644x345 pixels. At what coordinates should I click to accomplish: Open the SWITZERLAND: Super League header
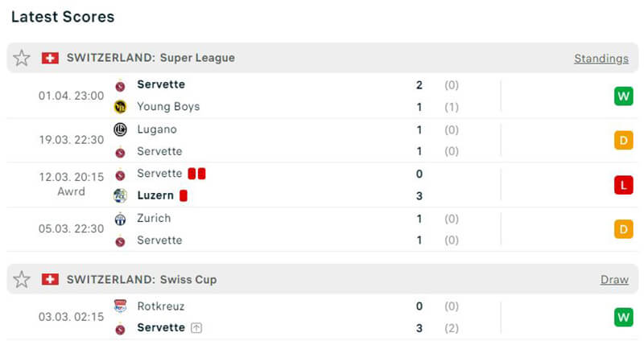point(151,58)
